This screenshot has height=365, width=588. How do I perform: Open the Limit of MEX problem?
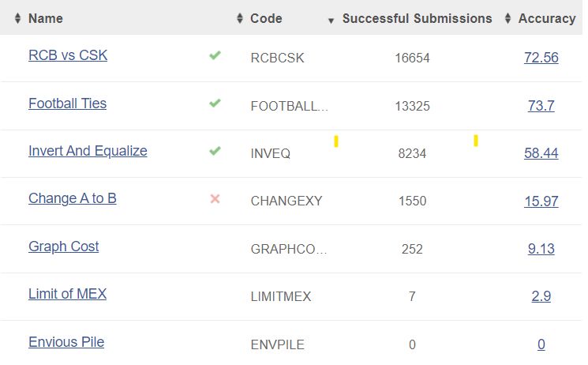68,294
